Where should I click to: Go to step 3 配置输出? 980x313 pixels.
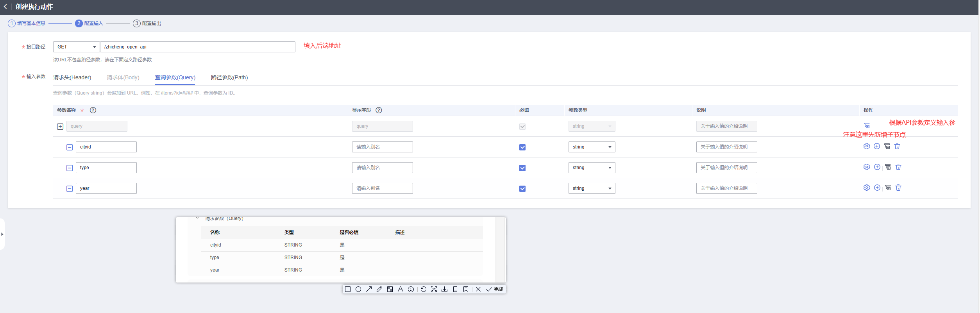click(x=147, y=23)
